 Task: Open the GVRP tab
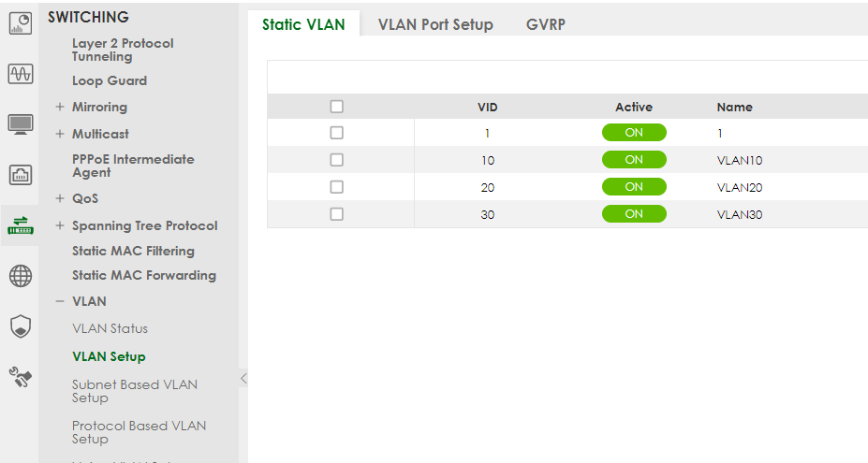546,24
